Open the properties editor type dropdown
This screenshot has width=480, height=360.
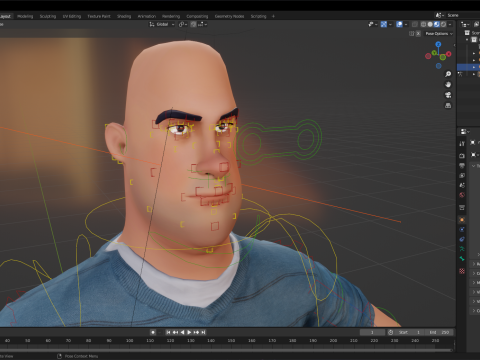pos(465,132)
